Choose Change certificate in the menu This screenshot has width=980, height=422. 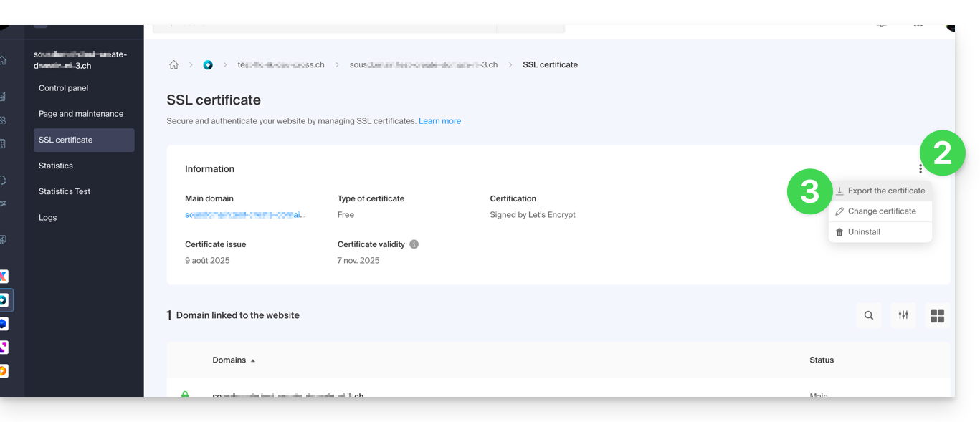(x=882, y=211)
